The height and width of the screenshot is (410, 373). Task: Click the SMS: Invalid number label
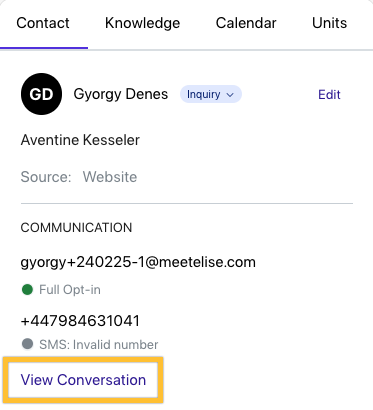[99, 344]
